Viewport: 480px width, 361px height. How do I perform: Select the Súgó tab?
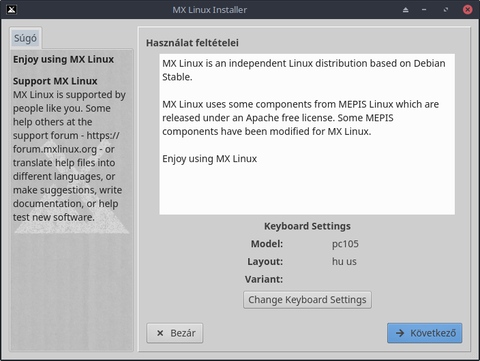coord(25,38)
